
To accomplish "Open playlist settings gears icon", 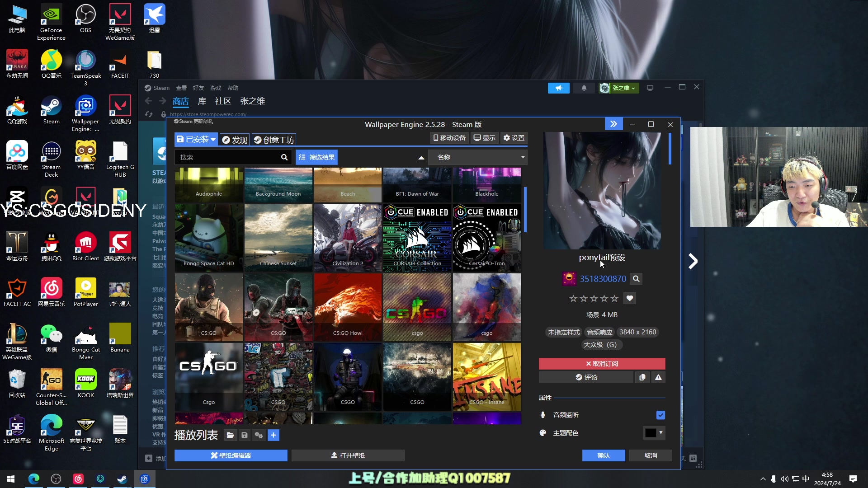I will point(259,435).
